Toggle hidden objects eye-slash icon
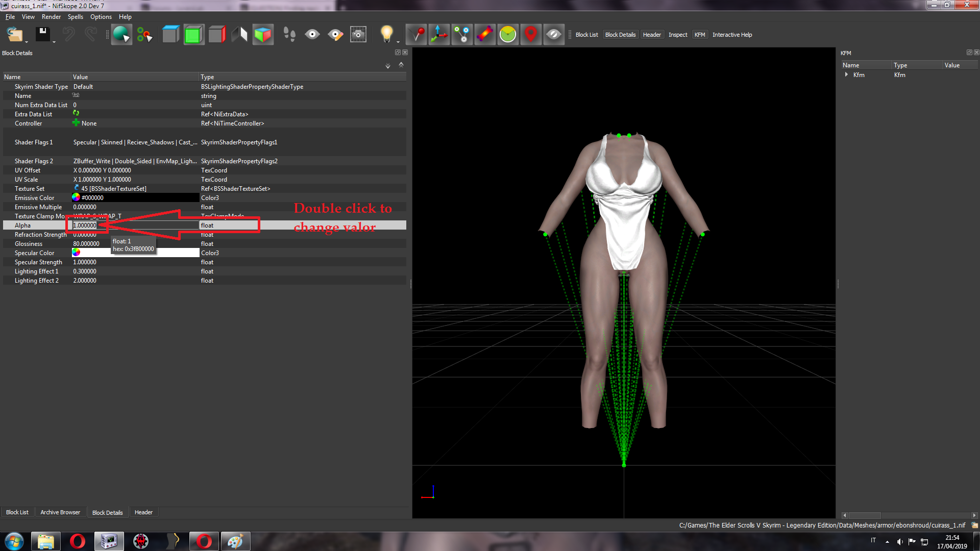980x551 pixels. coord(554,35)
